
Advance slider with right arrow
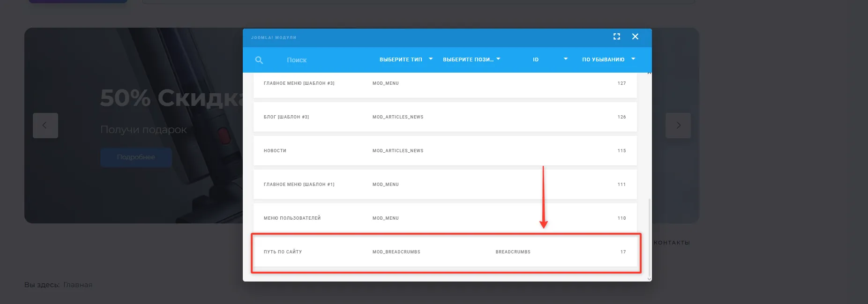pyautogui.click(x=678, y=126)
